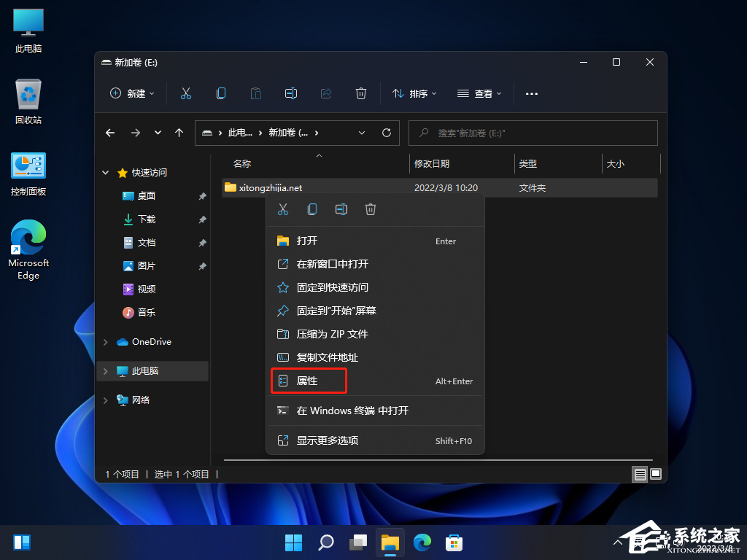Click the Share icon on the command bar
747x560 pixels.
(325, 93)
